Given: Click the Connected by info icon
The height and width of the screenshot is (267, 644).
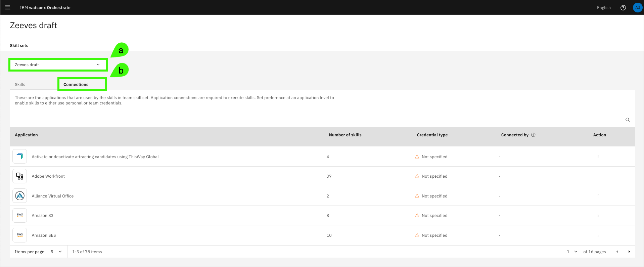Looking at the screenshot, I should (533, 135).
